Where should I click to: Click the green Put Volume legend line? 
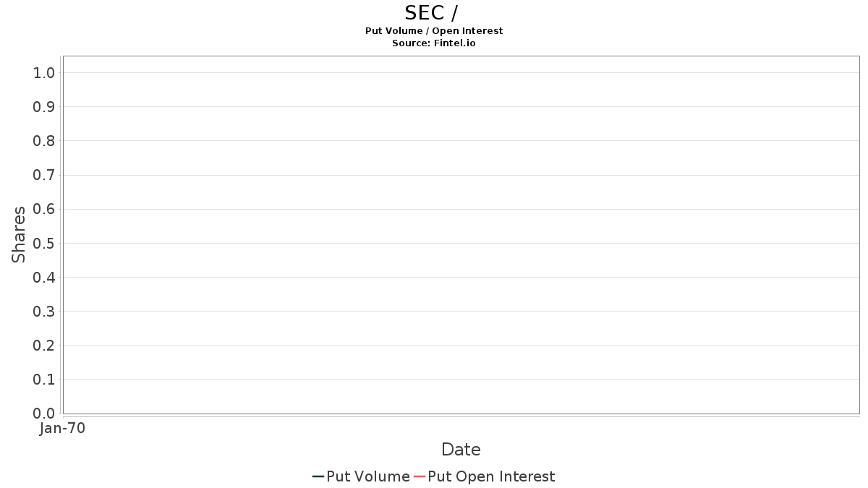[318, 476]
